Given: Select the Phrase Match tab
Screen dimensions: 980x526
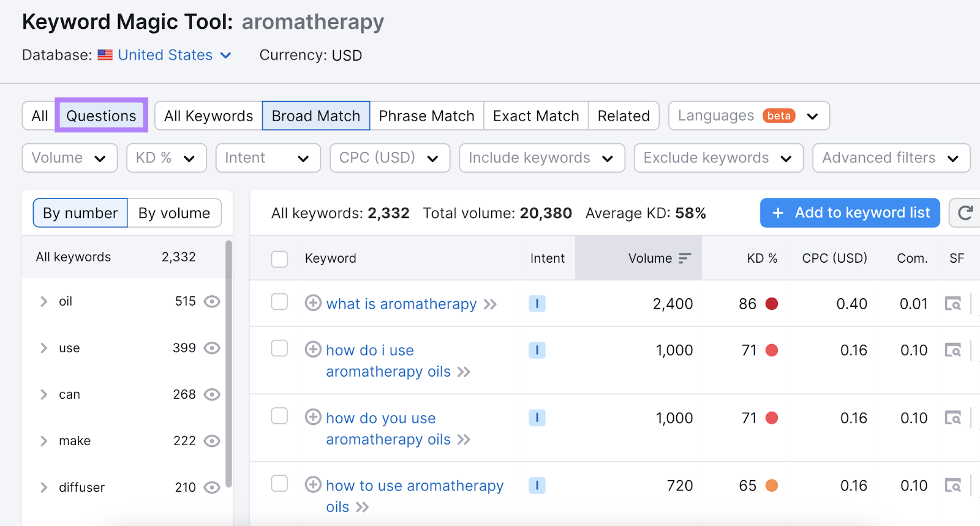Looking at the screenshot, I should (426, 116).
